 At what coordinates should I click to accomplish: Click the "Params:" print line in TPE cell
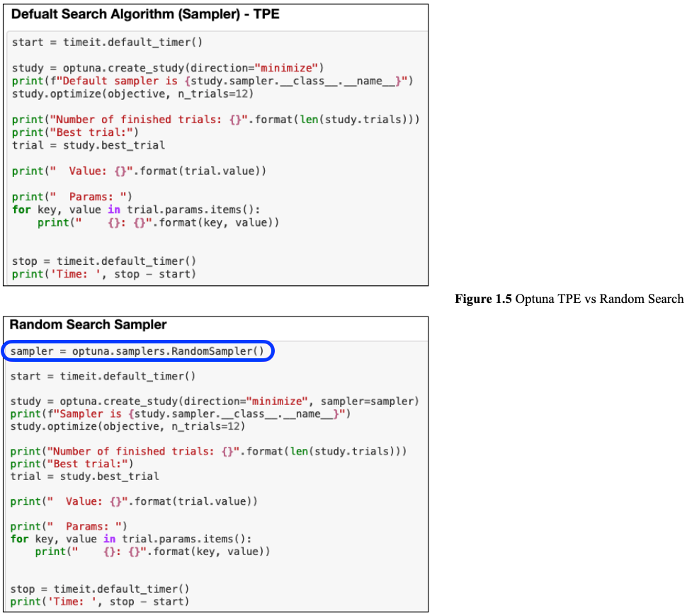72,196
